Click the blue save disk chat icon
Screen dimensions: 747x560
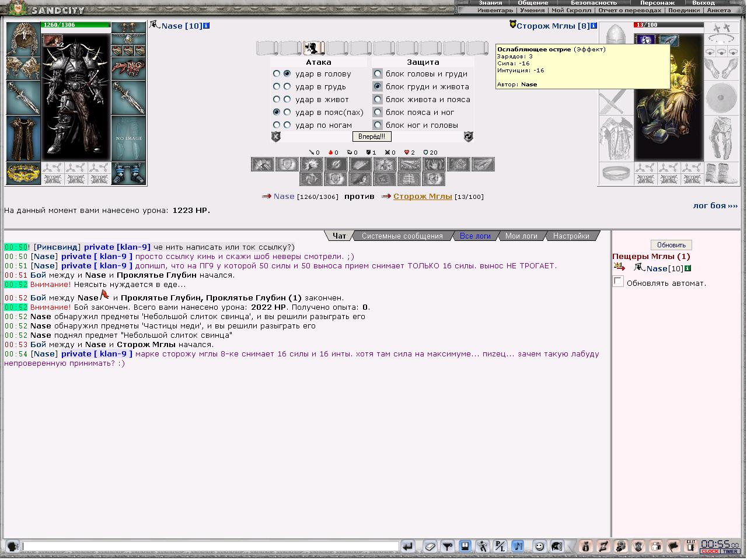click(x=465, y=547)
